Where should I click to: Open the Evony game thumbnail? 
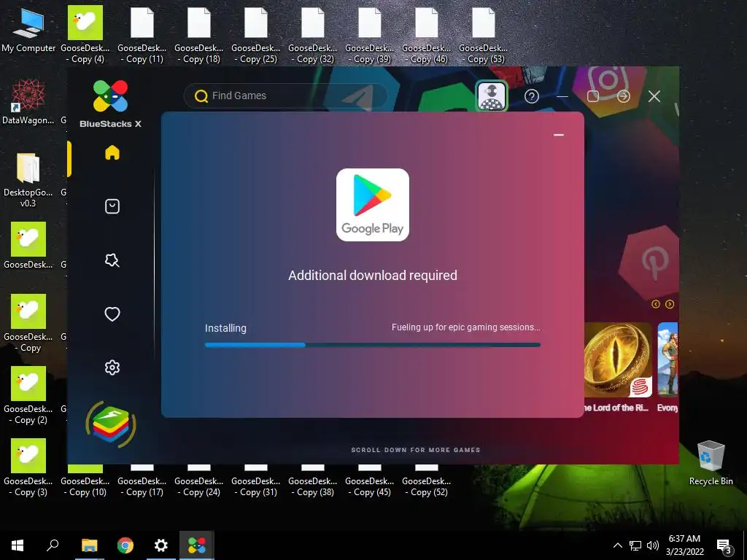pos(667,360)
